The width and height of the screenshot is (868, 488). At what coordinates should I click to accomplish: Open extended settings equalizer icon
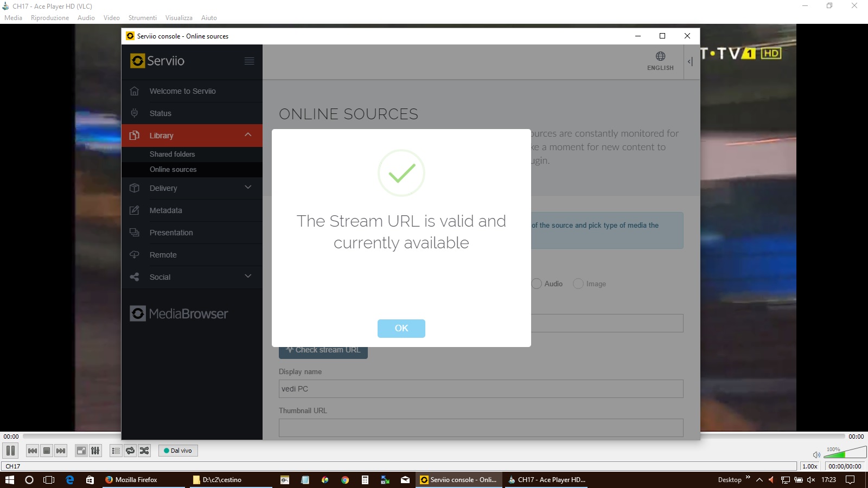click(x=95, y=451)
